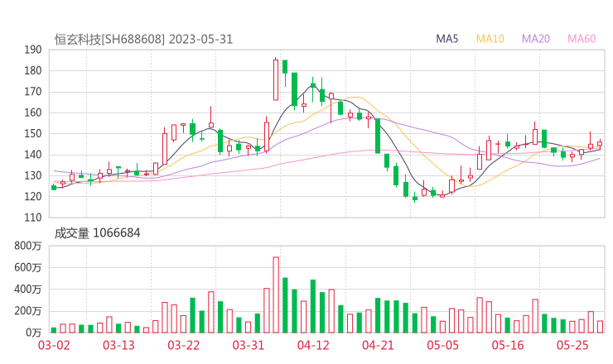Click the MA5 legend label

[x=446, y=39]
